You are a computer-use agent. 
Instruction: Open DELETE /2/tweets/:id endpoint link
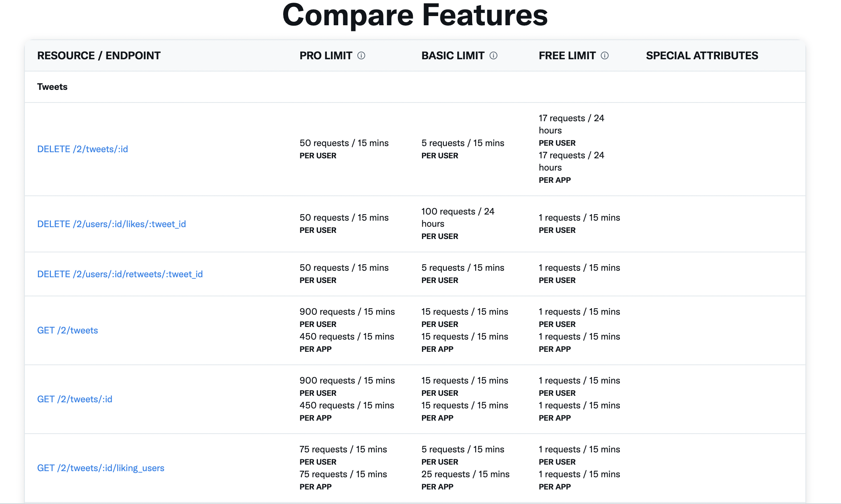(82, 149)
